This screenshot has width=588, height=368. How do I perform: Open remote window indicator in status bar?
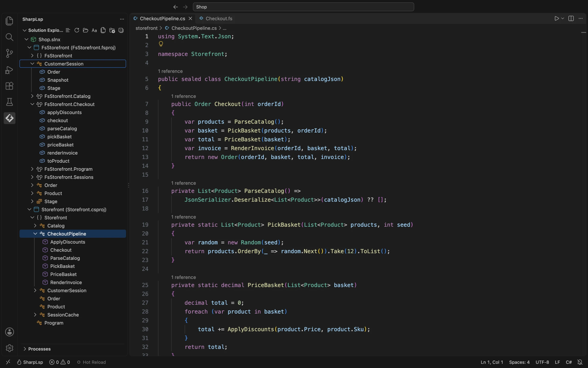click(8, 362)
